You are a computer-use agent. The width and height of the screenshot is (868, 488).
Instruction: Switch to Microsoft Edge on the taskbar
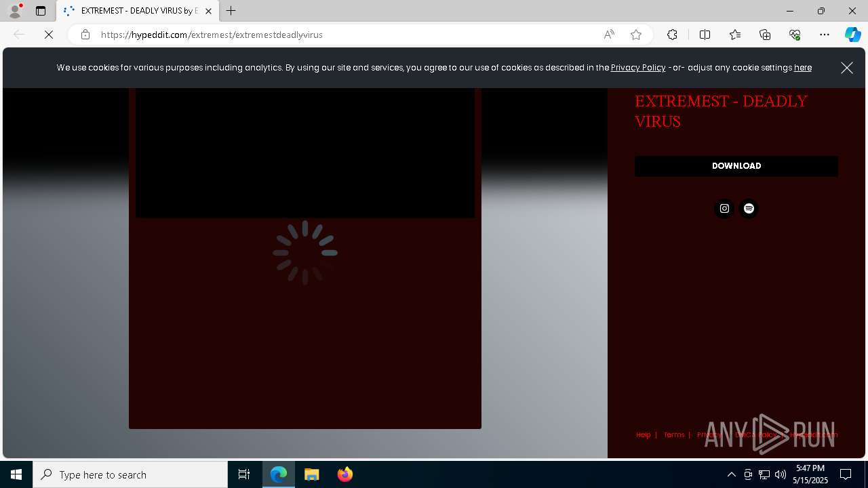pos(279,474)
